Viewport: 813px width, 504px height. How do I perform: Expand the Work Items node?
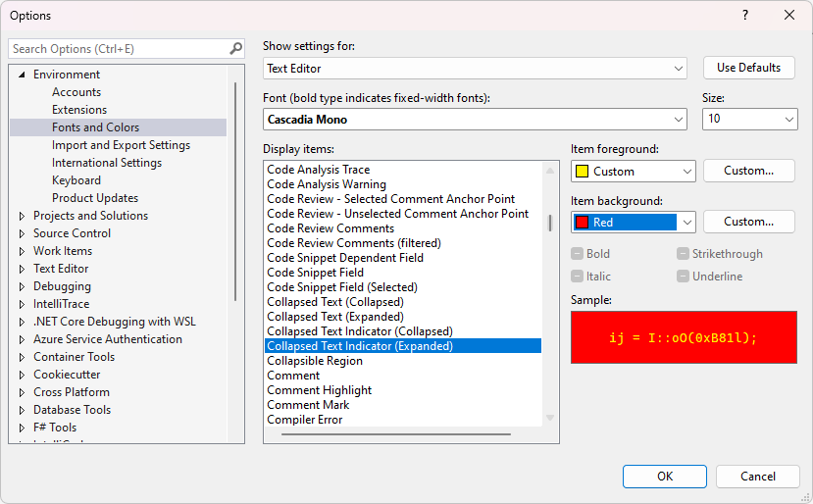[x=22, y=251]
